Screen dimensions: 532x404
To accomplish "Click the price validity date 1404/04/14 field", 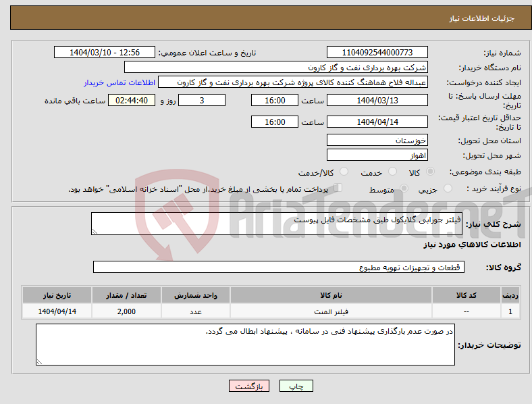I will [x=377, y=122].
